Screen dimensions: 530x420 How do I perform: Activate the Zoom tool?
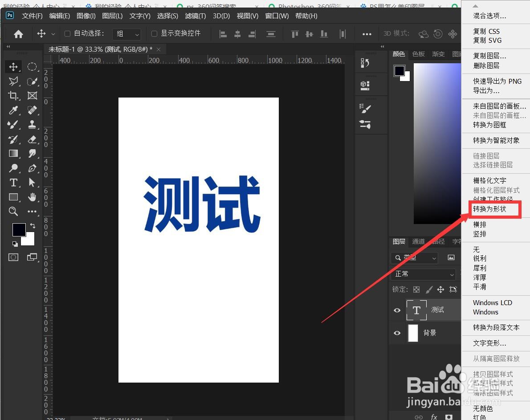click(x=13, y=212)
